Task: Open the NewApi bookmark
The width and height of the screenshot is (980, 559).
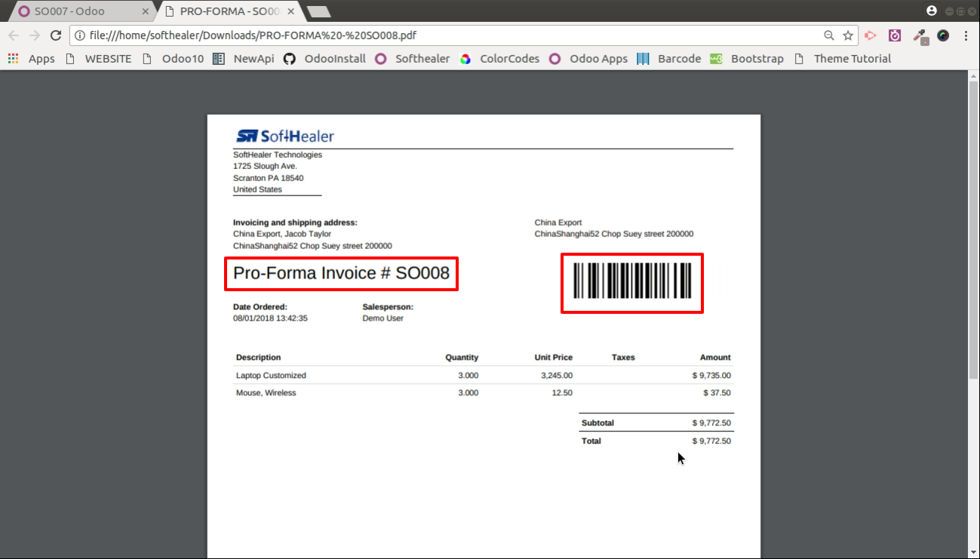Action: 244,59
